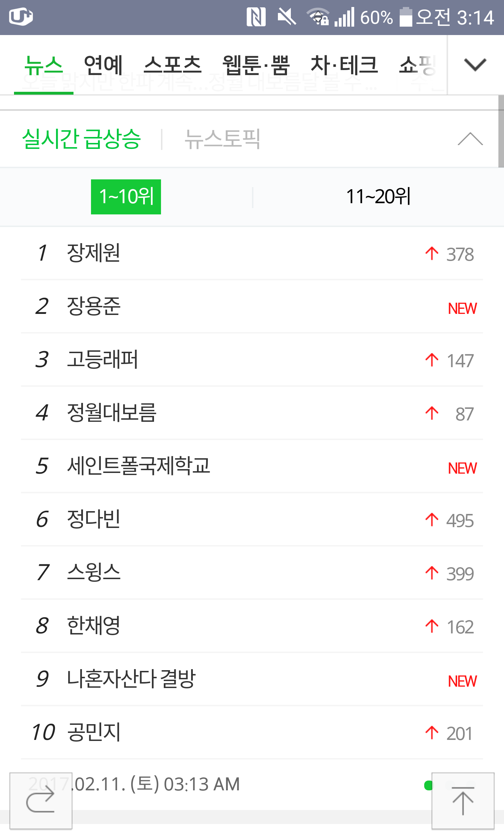Tap the scroll-to-top arrow button

point(463,800)
